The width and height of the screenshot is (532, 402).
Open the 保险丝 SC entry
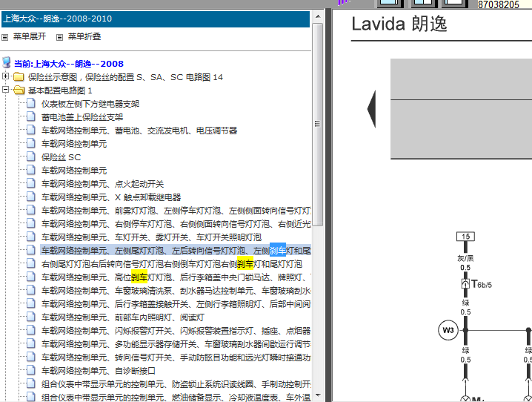pos(61,157)
